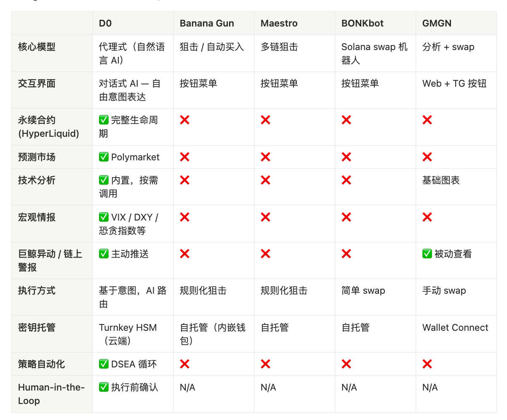Click the 基础图表 cell under GMGN

441,180
